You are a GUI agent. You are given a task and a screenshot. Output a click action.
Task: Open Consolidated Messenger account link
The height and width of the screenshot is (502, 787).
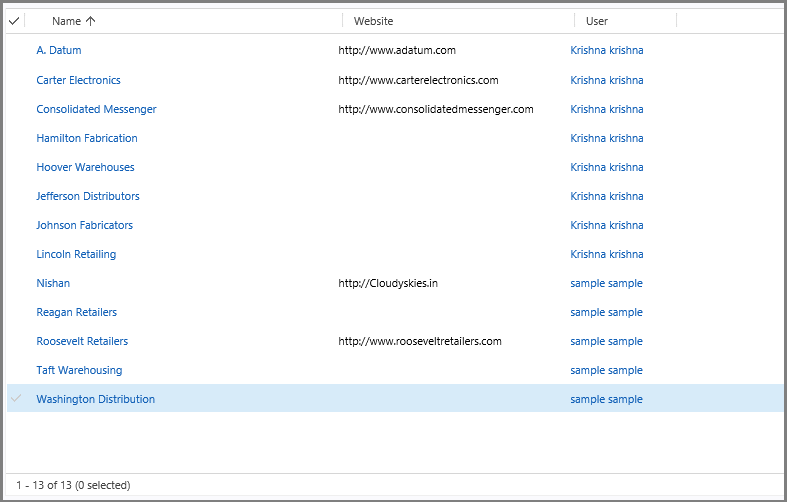tap(96, 109)
